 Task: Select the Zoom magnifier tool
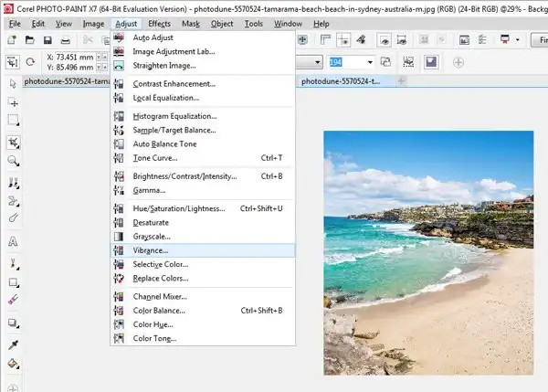coord(14,161)
